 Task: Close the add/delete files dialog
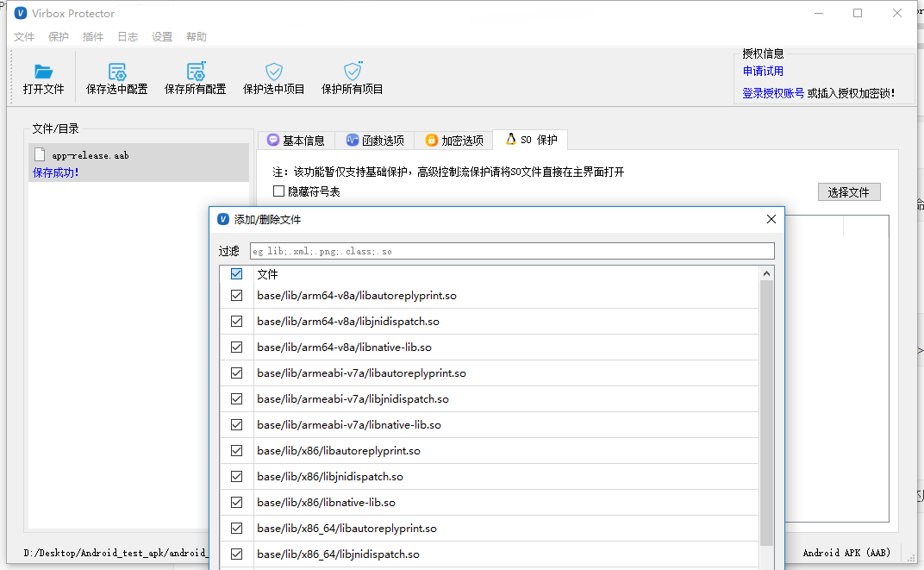pyautogui.click(x=771, y=219)
